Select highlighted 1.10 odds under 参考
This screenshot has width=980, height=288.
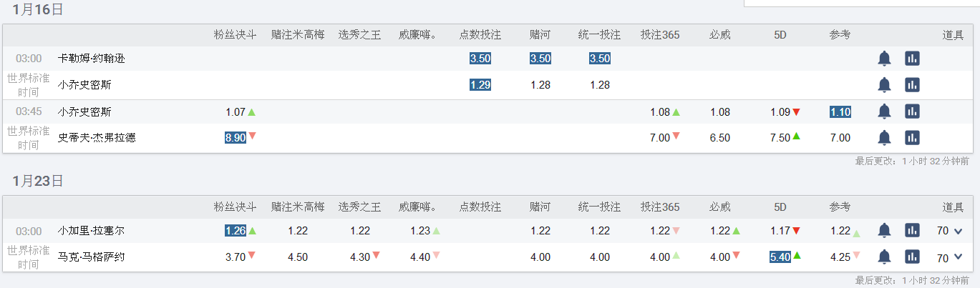(x=840, y=111)
